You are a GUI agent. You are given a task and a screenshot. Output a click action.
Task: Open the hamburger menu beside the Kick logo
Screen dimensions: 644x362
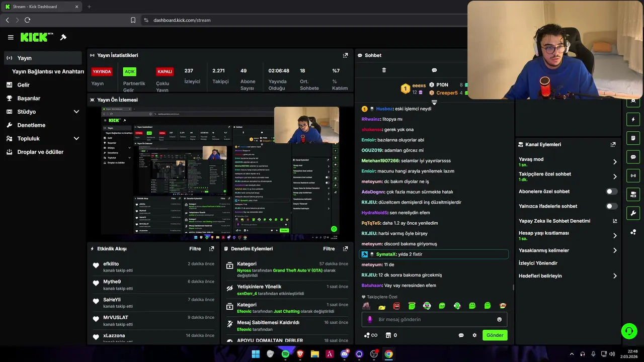[x=11, y=37]
